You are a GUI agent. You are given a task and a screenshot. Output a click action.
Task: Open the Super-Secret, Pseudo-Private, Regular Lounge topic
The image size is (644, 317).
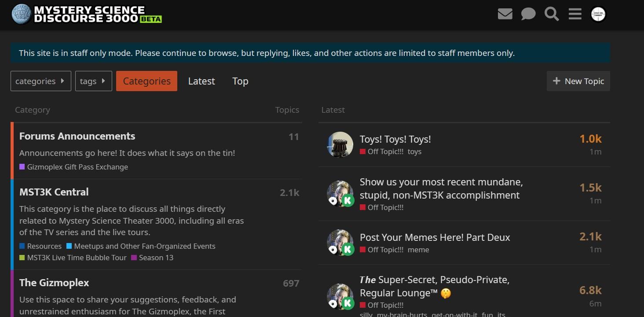[x=435, y=286]
